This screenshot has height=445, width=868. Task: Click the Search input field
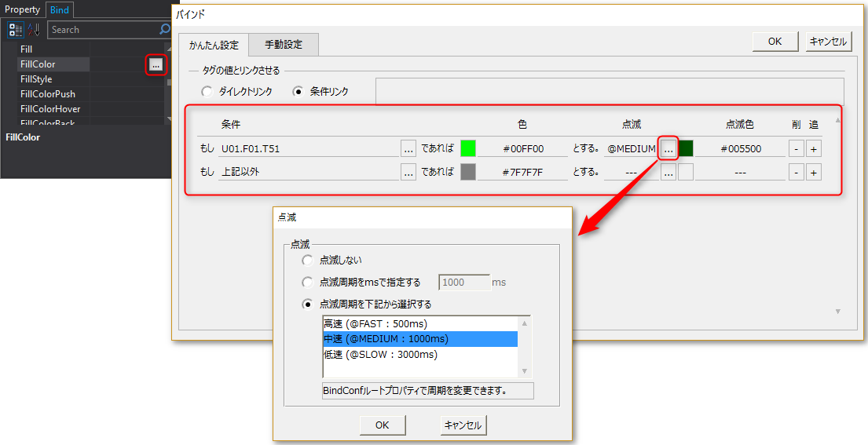[102, 30]
